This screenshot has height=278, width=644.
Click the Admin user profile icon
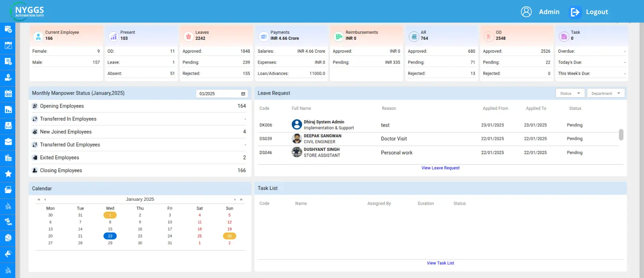pos(526,12)
